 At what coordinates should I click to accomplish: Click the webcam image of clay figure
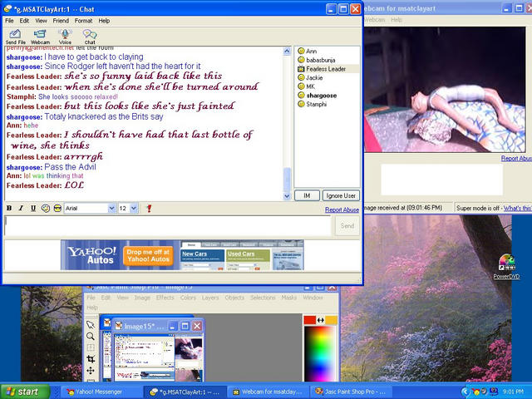point(445,90)
